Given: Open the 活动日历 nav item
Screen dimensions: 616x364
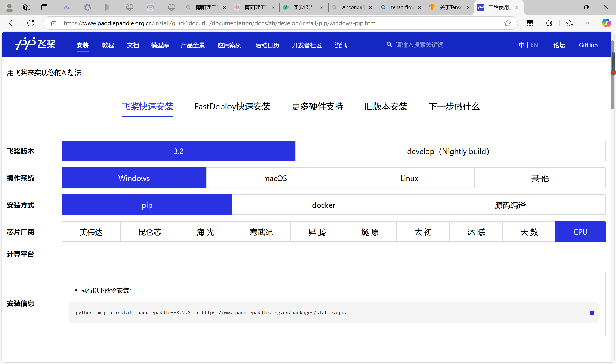Looking at the screenshot, I should pyautogui.click(x=267, y=45).
